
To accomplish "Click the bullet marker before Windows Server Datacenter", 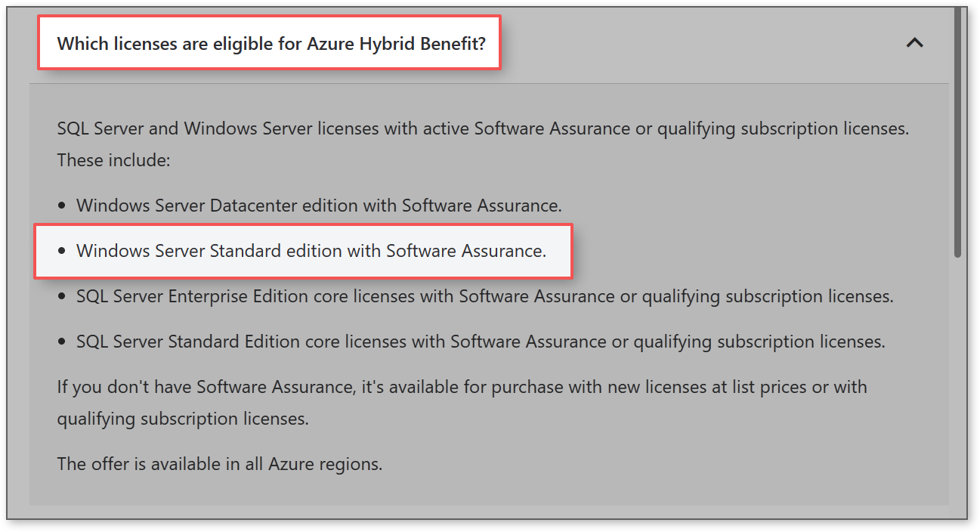I will coord(62,206).
